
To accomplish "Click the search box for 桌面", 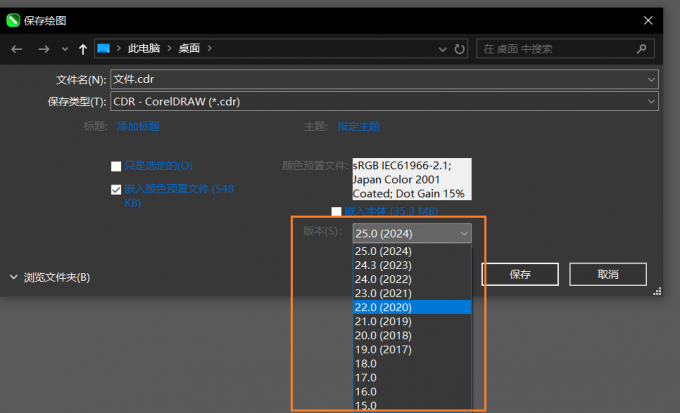I will pyautogui.click(x=565, y=49).
